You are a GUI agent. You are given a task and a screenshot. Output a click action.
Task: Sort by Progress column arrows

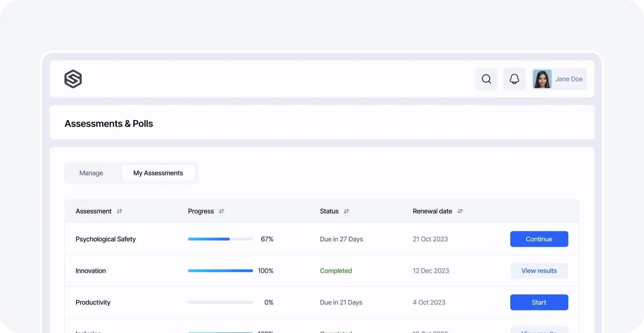[221, 211]
